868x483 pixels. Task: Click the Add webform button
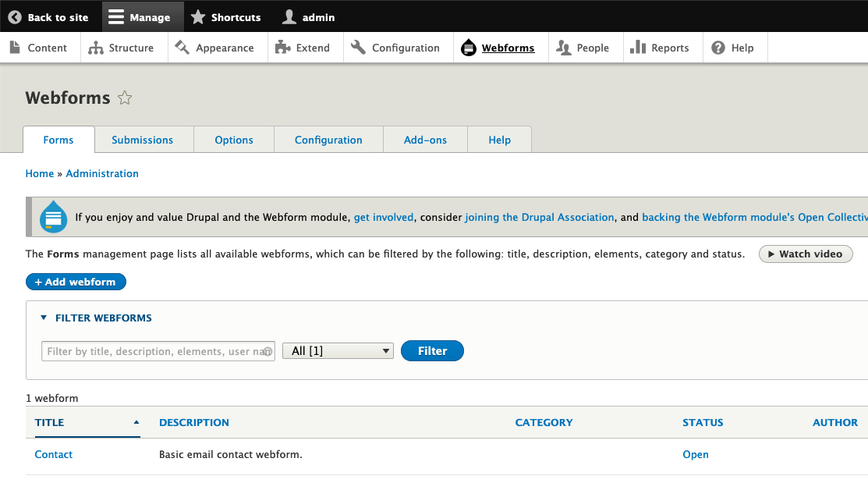[x=76, y=282]
